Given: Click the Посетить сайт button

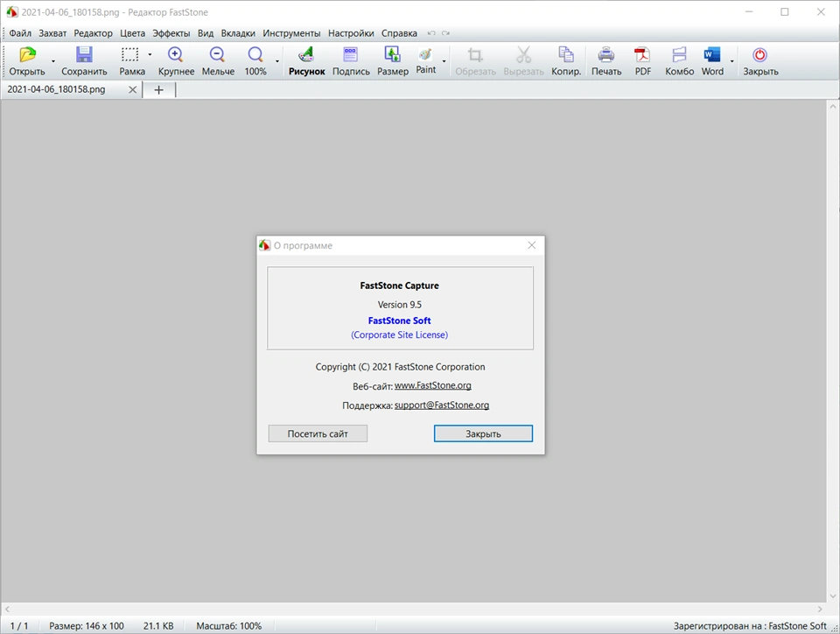Looking at the screenshot, I should [x=318, y=433].
